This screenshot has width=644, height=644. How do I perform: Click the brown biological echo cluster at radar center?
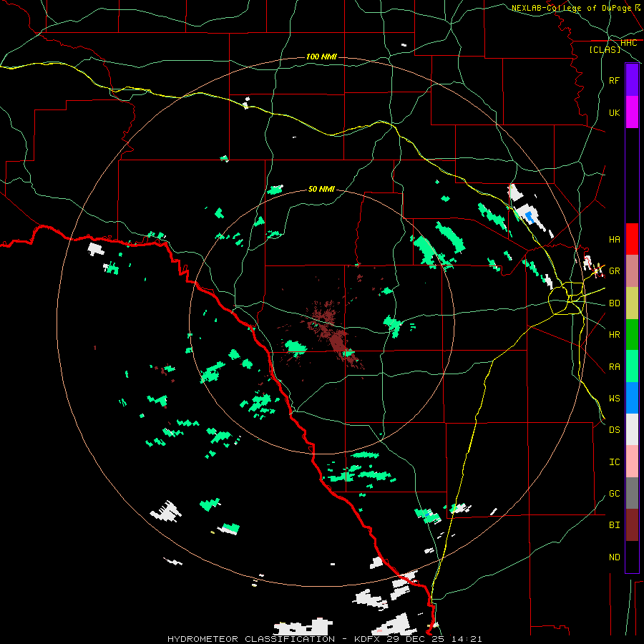[x=333, y=333]
